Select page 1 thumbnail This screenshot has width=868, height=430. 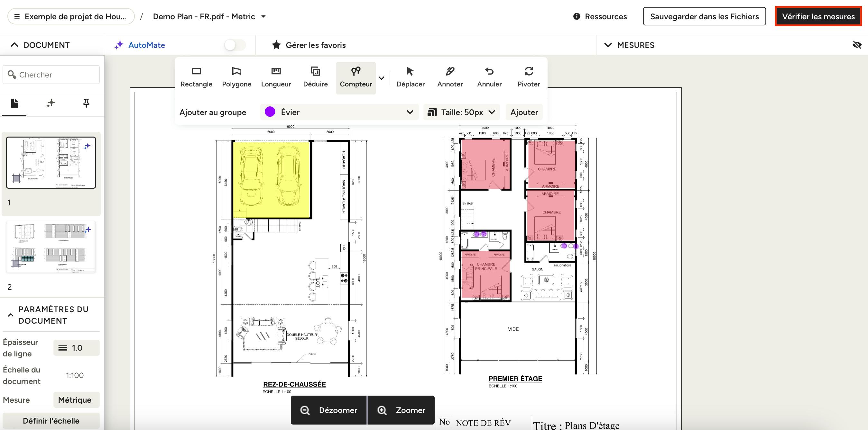coord(51,162)
